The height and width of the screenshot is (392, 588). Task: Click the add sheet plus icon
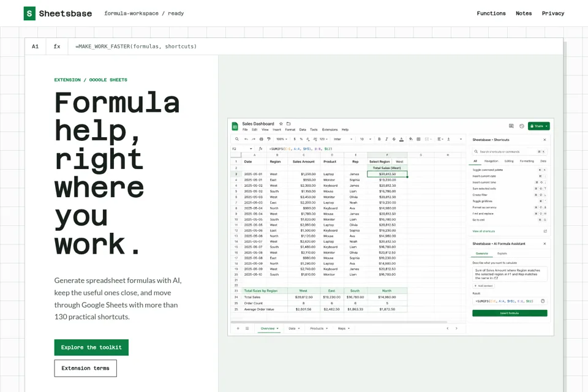pos(238,328)
